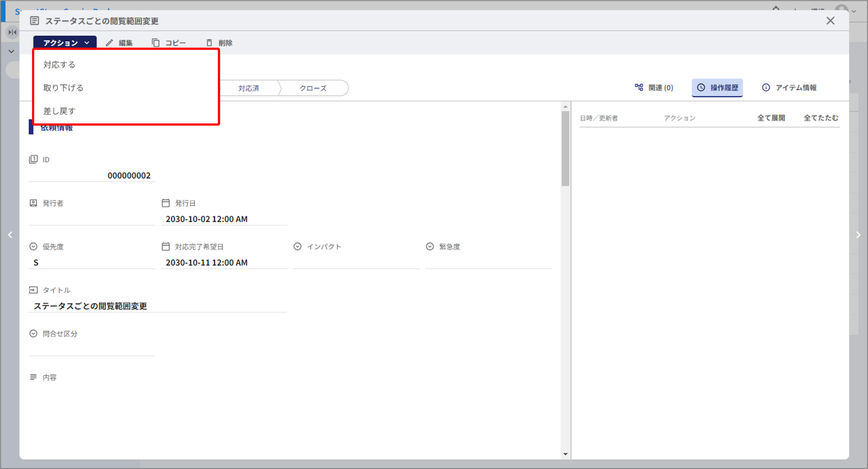Choose 差し戻す in the action menu
Screen dimensions: 868x469
coord(59,111)
